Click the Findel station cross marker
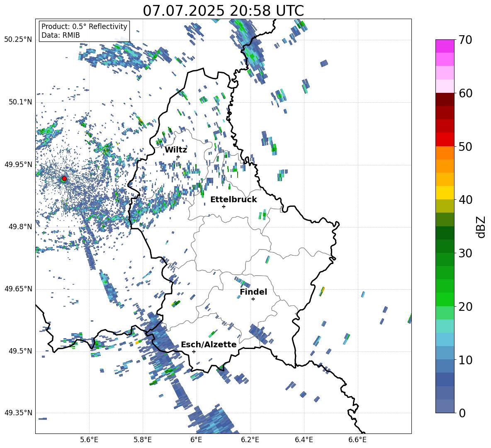Screen dimensions: 491x448 (253, 299)
